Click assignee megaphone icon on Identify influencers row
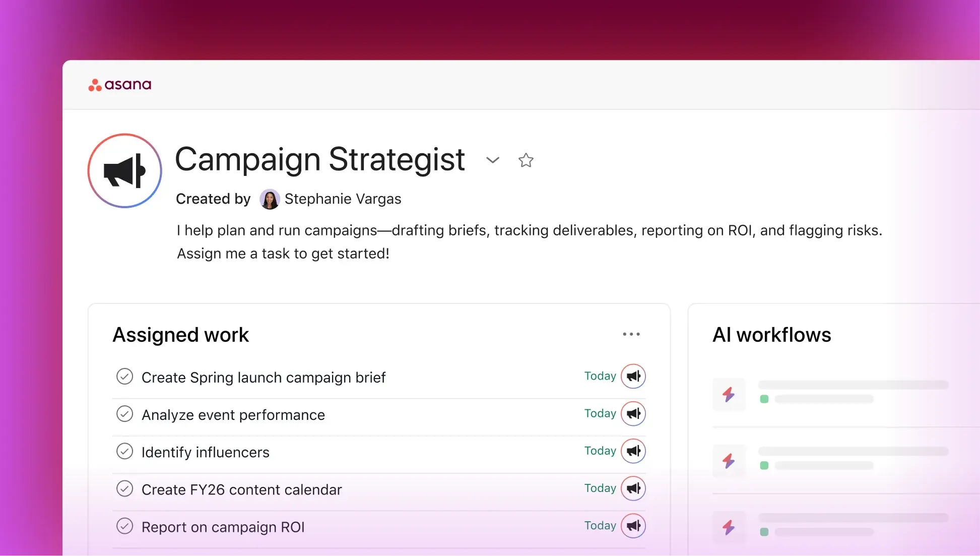The image size is (980, 556). (x=633, y=451)
